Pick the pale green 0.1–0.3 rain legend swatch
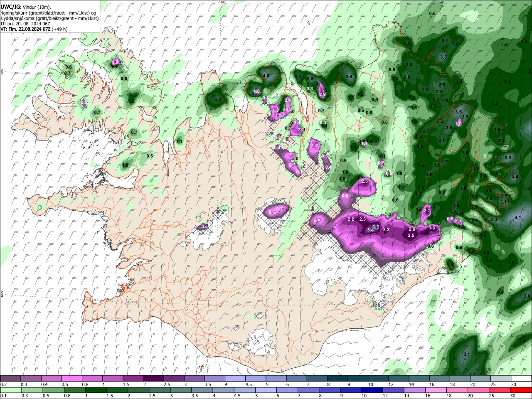The height and width of the screenshot is (399, 532). pos(11,390)
